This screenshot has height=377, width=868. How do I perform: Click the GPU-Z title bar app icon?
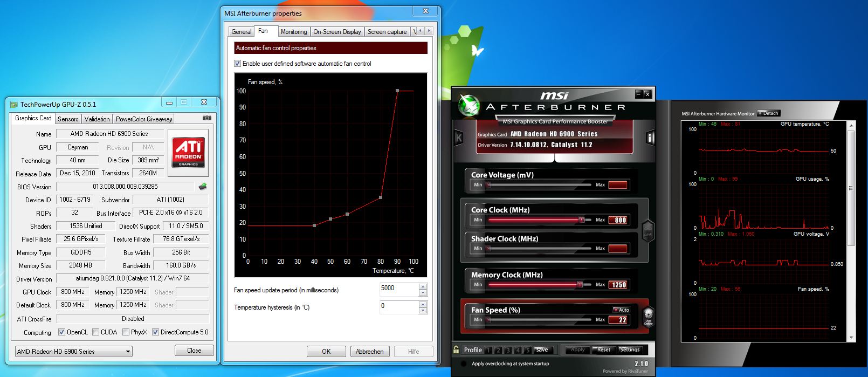(x=14, y=104)
